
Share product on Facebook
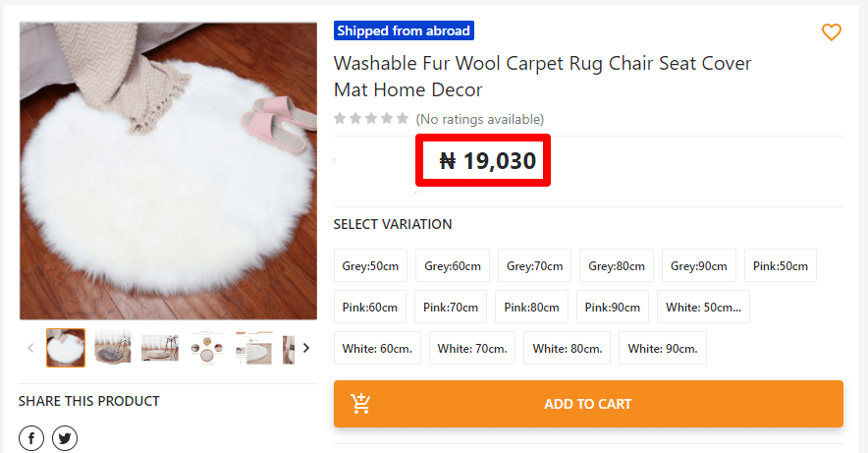pos(30,438)
